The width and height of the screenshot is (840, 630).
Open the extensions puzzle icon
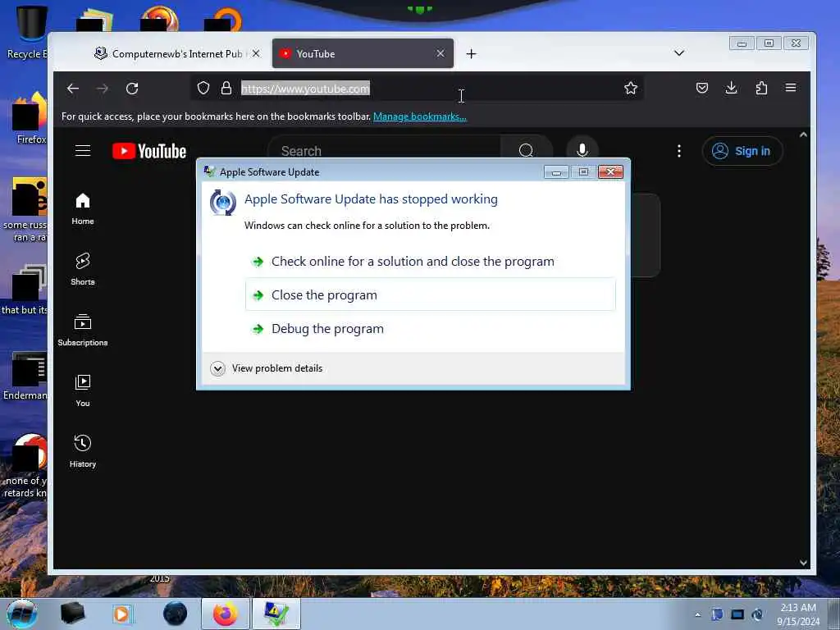click(x=761, y=88)
